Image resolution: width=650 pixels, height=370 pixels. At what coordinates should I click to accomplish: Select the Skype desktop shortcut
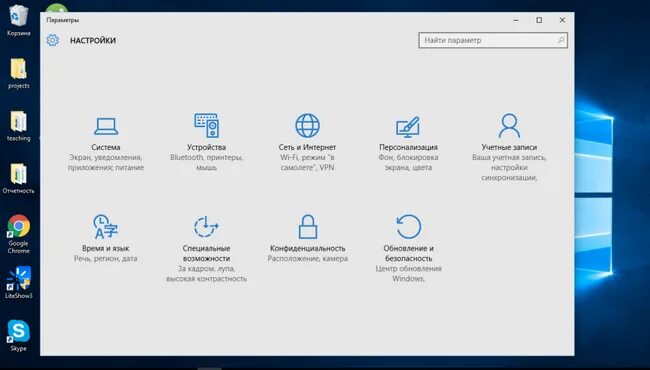pos(19,336)
